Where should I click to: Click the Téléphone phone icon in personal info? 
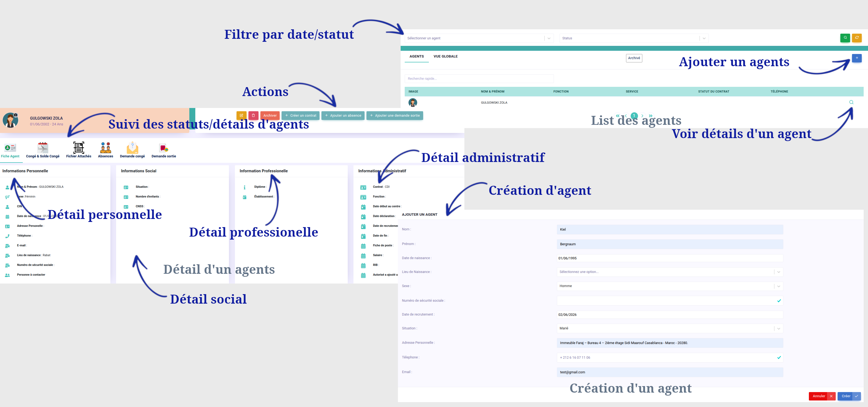tap(7, 236)
